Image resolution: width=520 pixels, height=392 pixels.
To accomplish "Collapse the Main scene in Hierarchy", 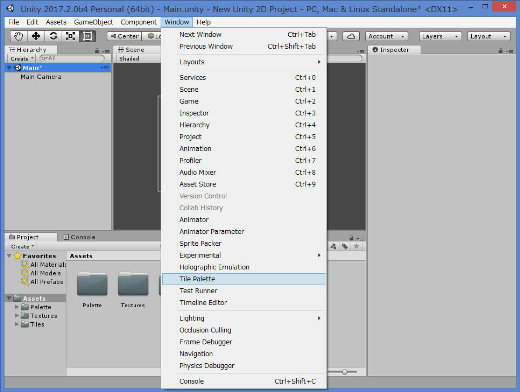I will pyautogui.click(x=9, y=68).
